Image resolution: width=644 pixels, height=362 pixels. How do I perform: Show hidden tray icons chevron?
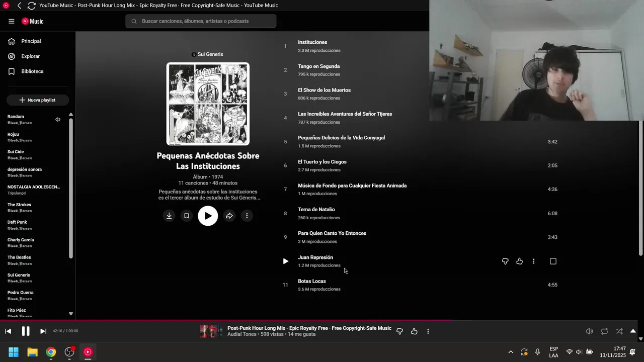(511, 352)
